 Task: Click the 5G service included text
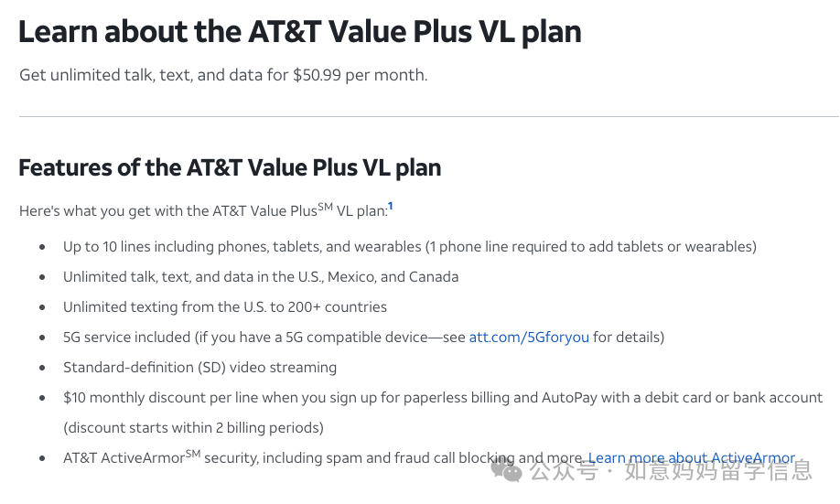pyautogui.click(x=127, y=338)
